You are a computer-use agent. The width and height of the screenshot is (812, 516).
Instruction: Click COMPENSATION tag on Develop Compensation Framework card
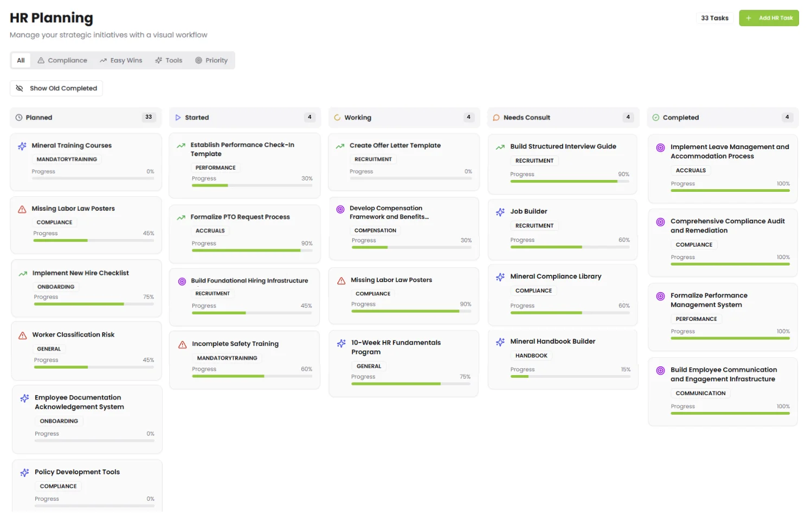click(x=375, y=230)
